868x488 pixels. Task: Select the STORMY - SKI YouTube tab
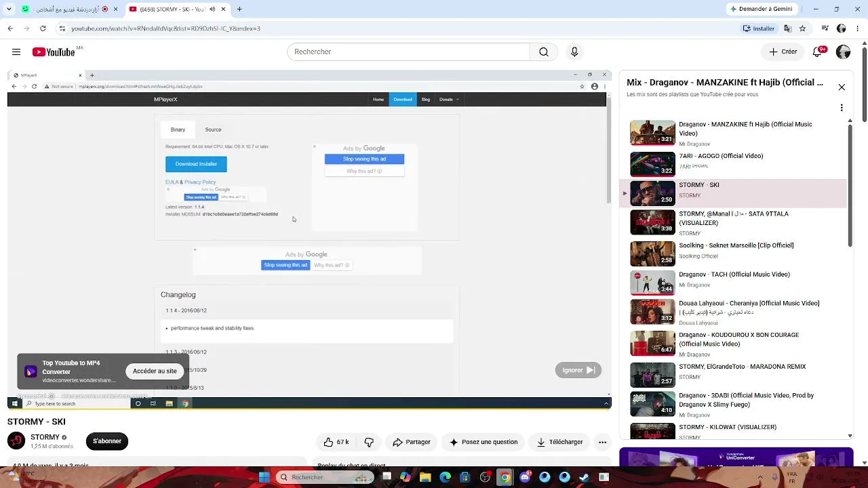(x=178, y=9)
